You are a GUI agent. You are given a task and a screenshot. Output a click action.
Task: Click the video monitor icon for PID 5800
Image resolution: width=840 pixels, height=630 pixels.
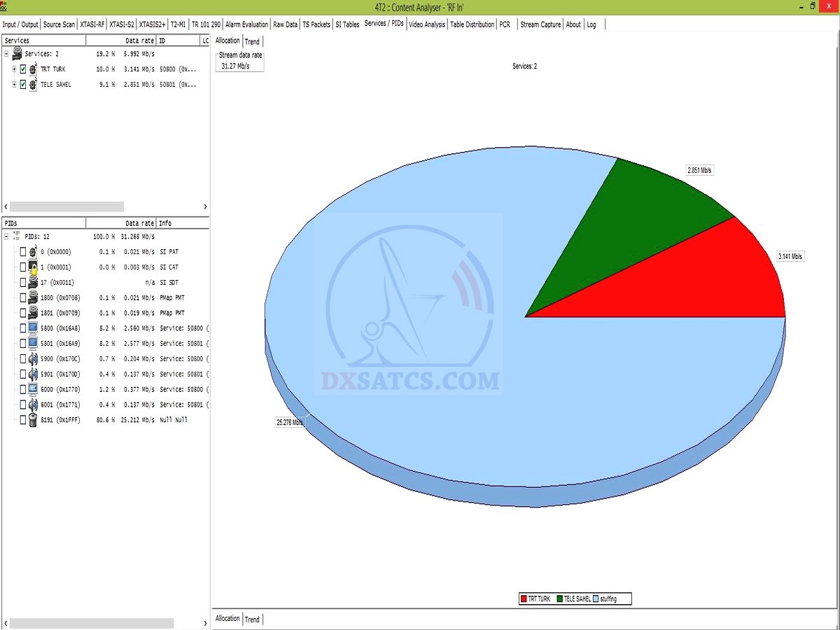pos(33,328)
